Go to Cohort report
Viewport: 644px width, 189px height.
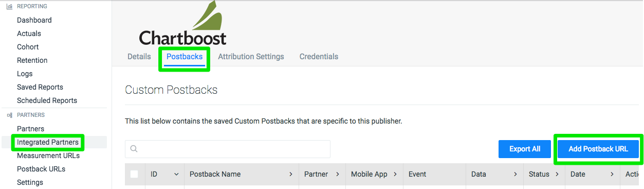(28, 47)
